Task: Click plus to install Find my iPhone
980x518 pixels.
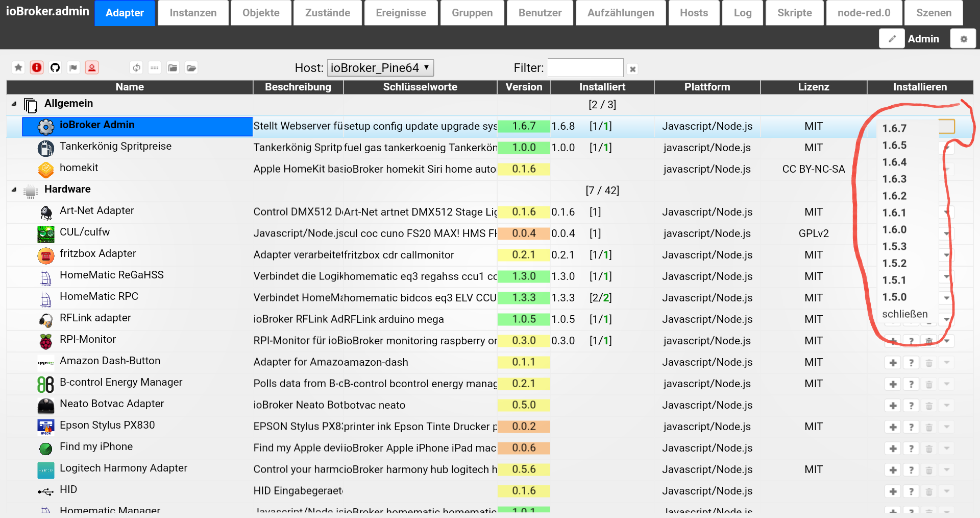Action: pyautogui.click(x=893, y=449)
